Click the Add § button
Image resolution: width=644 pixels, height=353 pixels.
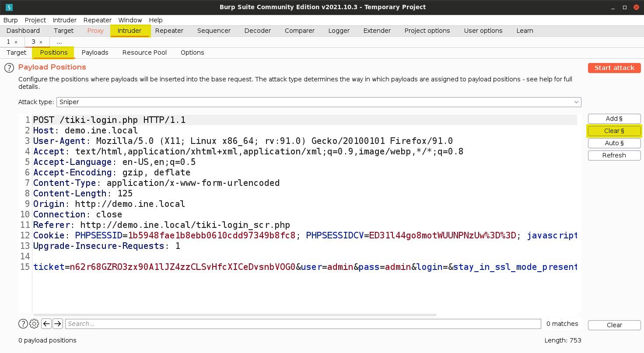[x=614, y=119]
